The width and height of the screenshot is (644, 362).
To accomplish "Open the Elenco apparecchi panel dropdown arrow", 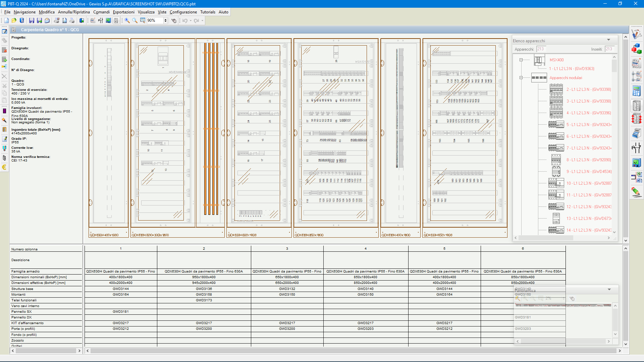I will (x=608, y=40).
